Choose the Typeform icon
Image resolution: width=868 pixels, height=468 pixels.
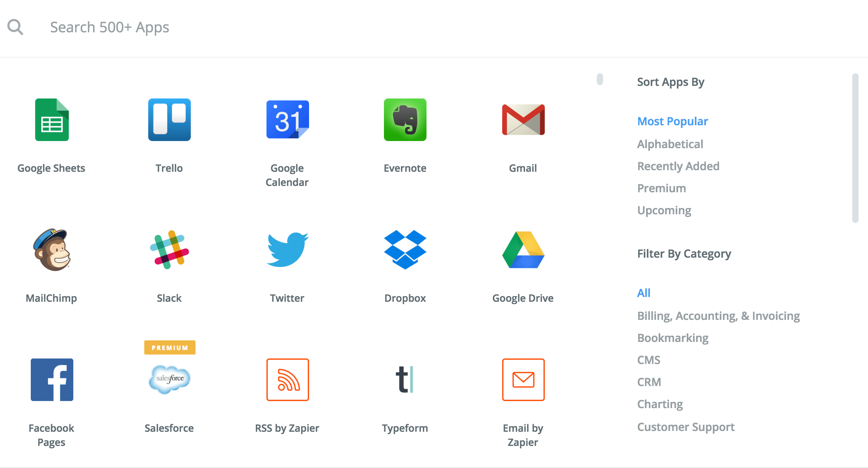point(405,380)
